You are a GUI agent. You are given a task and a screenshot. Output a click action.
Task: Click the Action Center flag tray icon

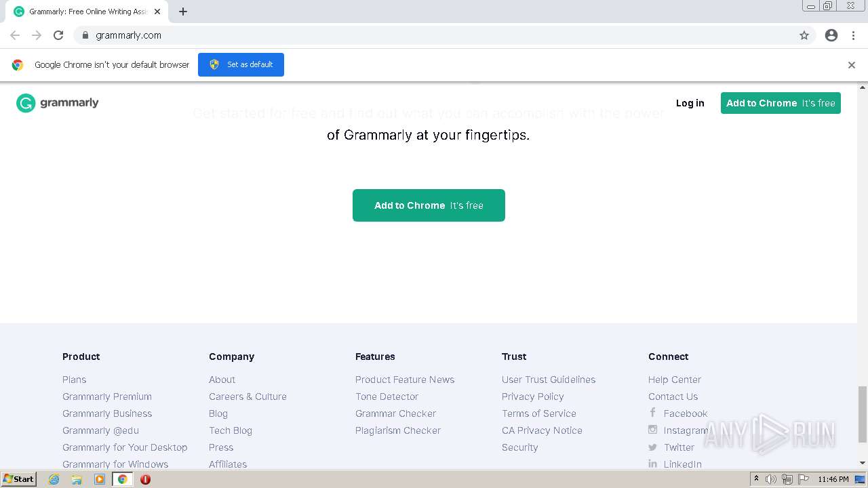[x=803, y=479]
